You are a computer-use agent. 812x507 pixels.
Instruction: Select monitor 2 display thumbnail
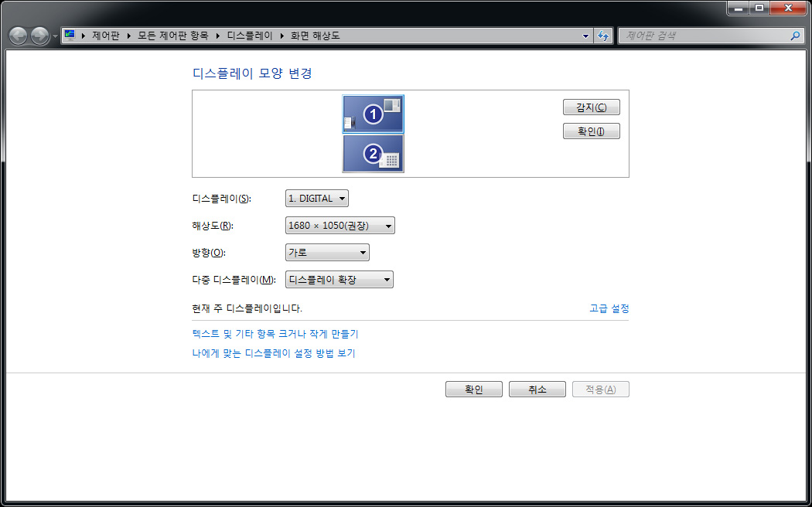click(373, 154)
